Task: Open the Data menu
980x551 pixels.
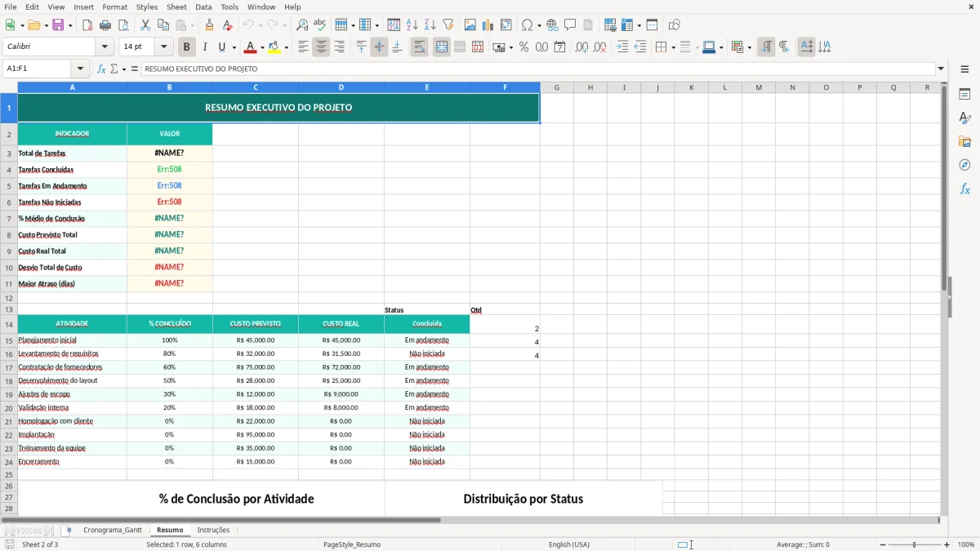Action: 203,7
